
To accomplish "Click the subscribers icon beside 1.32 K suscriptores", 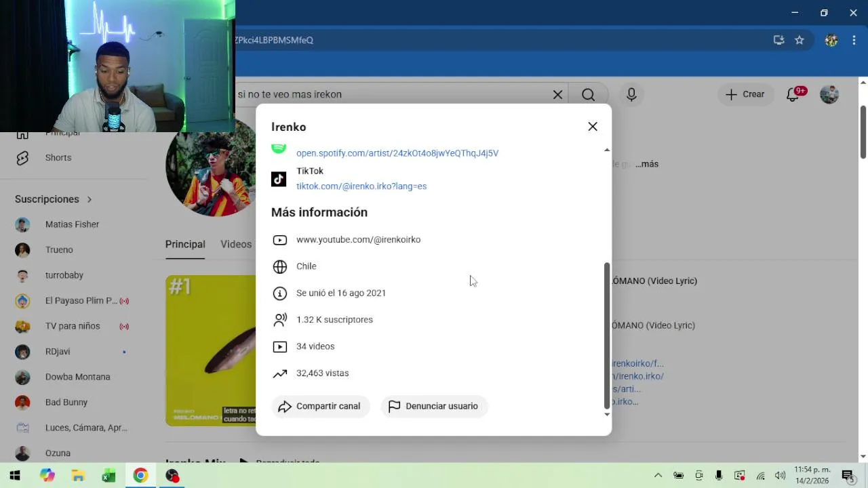I will 280,320.
